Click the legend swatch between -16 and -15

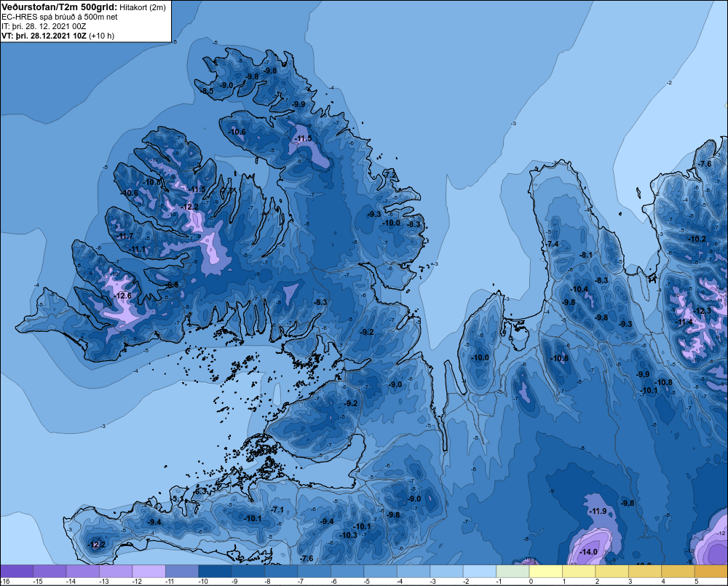point(17,571)
